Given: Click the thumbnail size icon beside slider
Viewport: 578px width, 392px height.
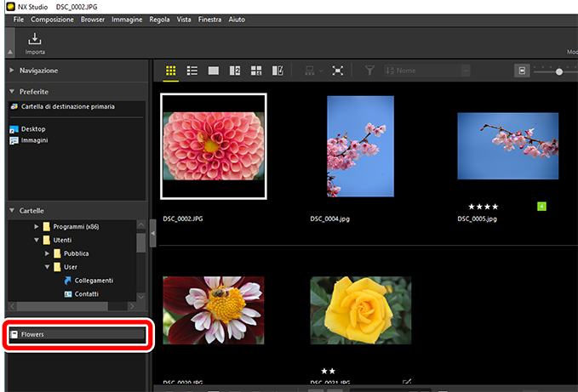Looking at the screenshot, I should point(522,71).
